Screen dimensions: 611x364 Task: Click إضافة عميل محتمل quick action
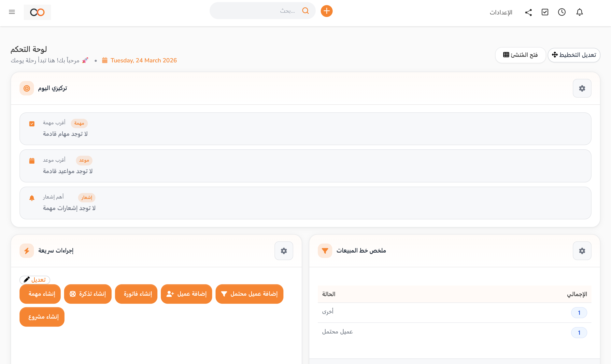click(x=249, y=294)
